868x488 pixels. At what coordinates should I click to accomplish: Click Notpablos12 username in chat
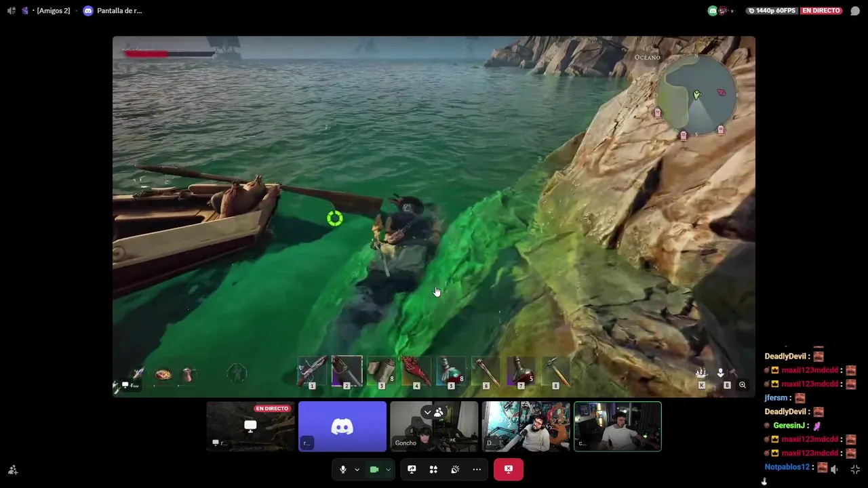pos(787,467)
